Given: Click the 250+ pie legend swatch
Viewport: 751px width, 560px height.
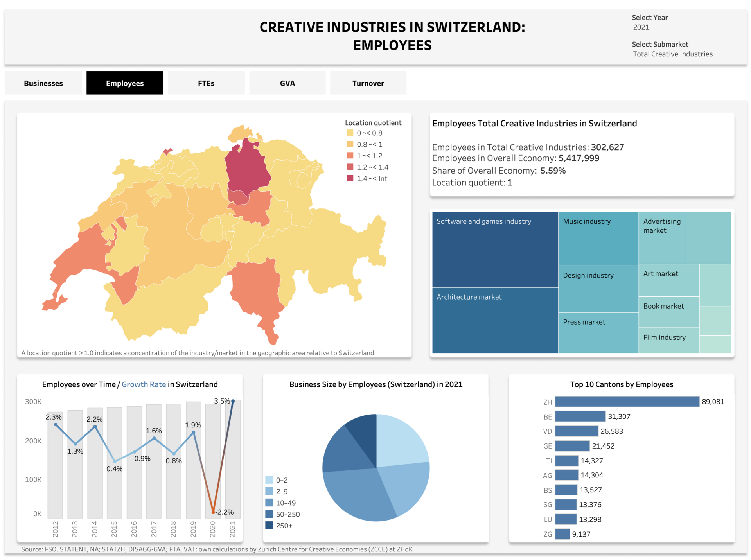Looking at the screenshot, I should [269, 526].
